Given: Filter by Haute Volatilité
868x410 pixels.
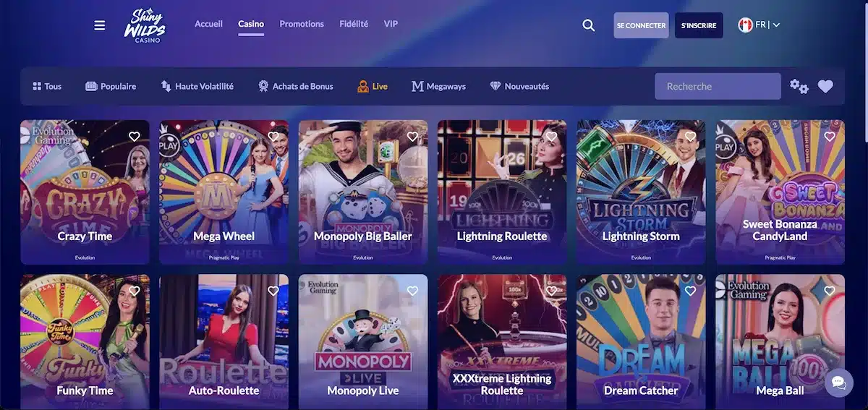Looking at the screenshot, I should pyautogui.click(x=197, y=86).
